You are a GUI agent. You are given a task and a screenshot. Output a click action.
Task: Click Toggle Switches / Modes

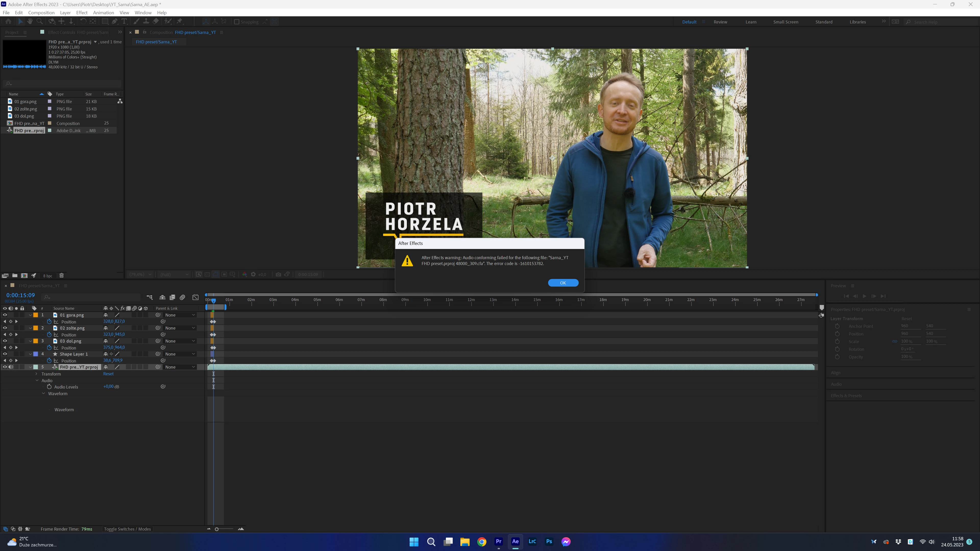click(127, 529)
